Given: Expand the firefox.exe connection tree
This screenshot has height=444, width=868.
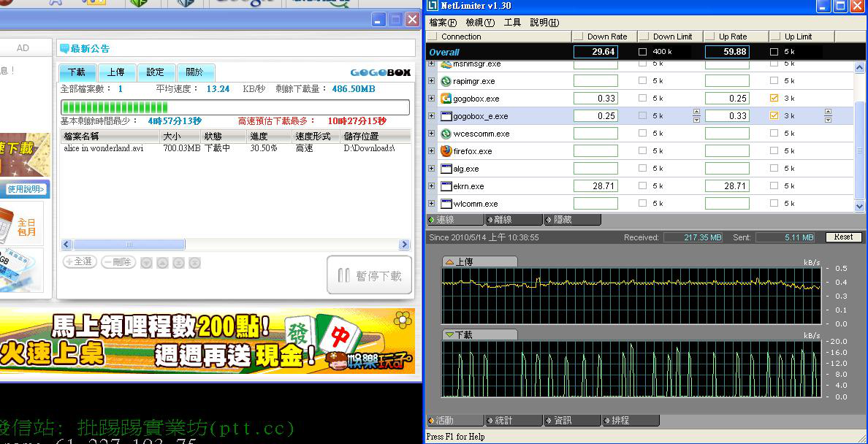Looking at the screenshot, I should pos(431,151).
